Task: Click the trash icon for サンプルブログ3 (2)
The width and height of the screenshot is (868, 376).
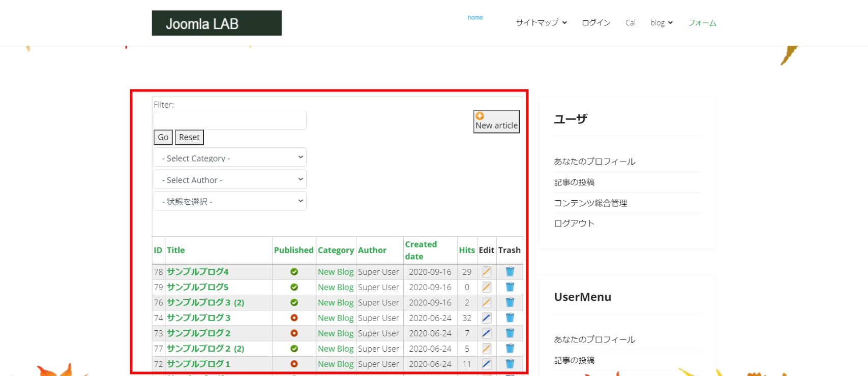Action: [x=510, y=302]
